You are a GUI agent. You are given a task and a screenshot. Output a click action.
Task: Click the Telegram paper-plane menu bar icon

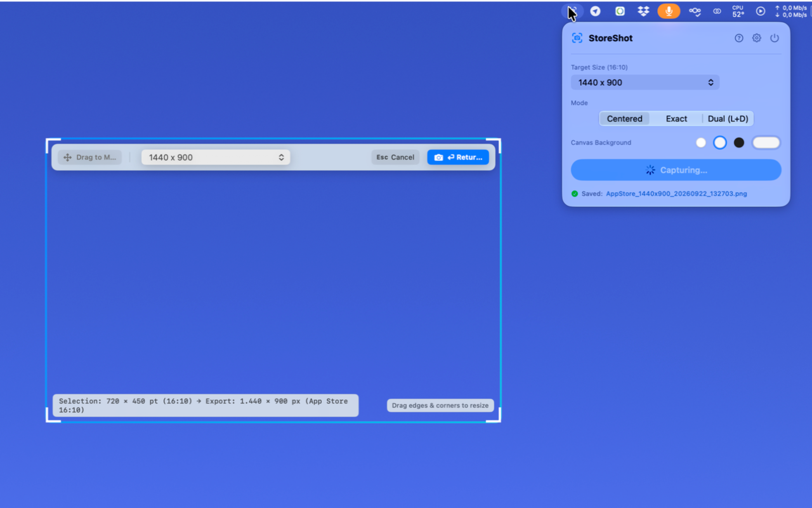point(595,11)
